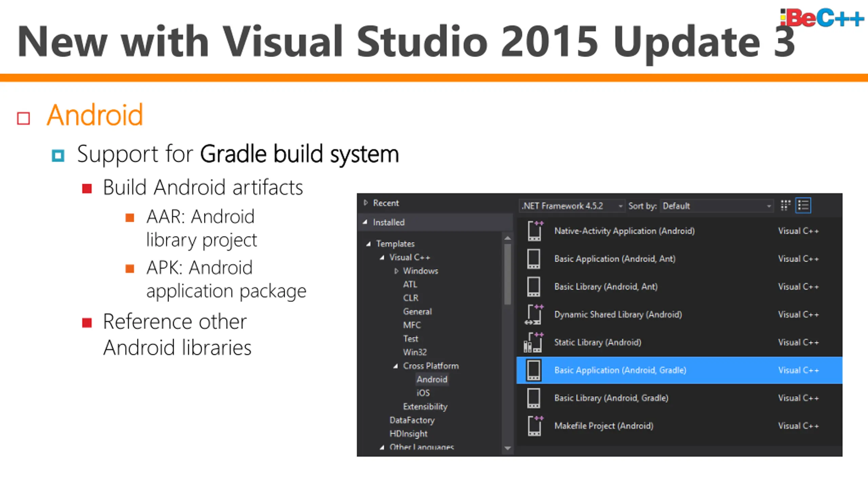The height and width of the screenshot is (488, 868).
Task: Select Dynamic Shared Library (Android) template
Action: [x=679, y=314]
